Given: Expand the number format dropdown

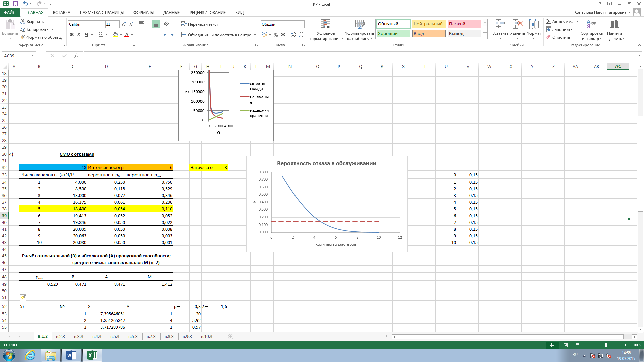Looking at the screenshot, I should [302, 24].
